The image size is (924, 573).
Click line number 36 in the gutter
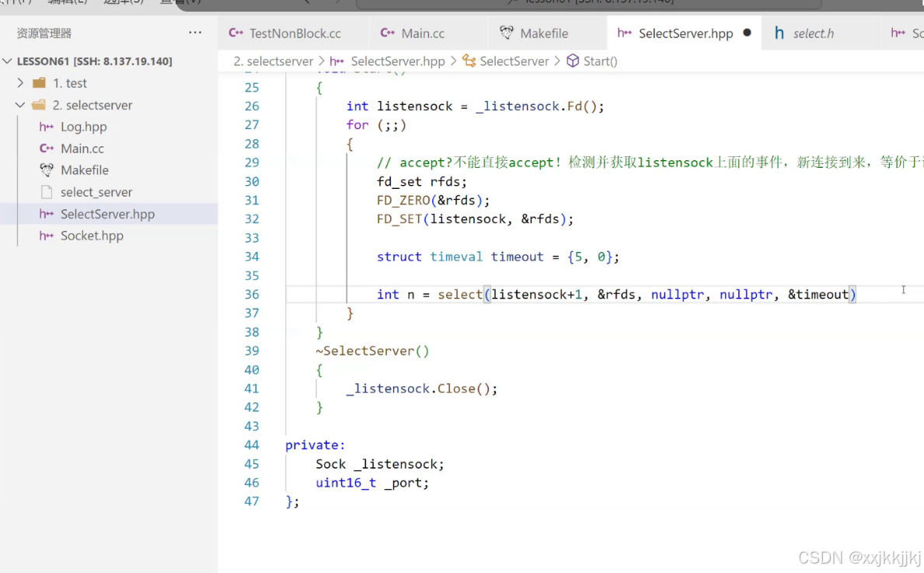tap(252, 295)
